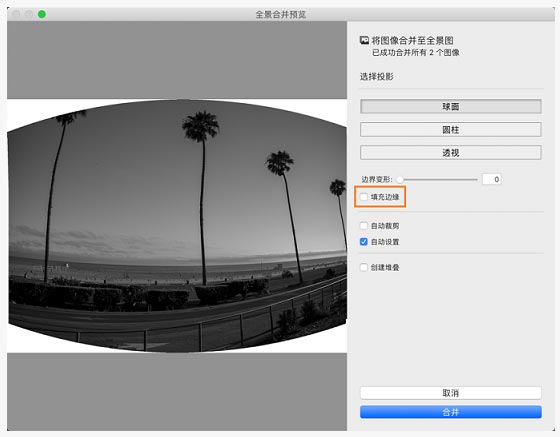The height and width of the screenshot is (437, 560).
Task: Select the 球面 projection
Action: click(451, 106)
